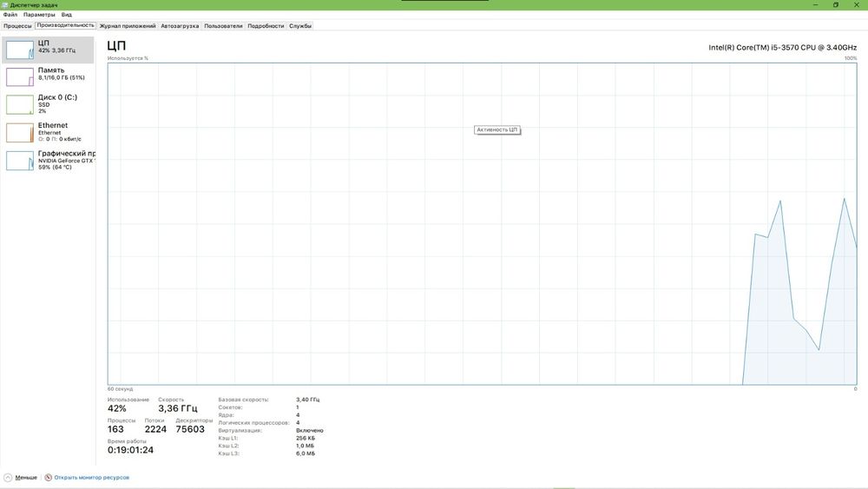Open the Ethernet activity graph icon
Image resolution: width=868 pixels, height=489 pixels.
(20, 133)
